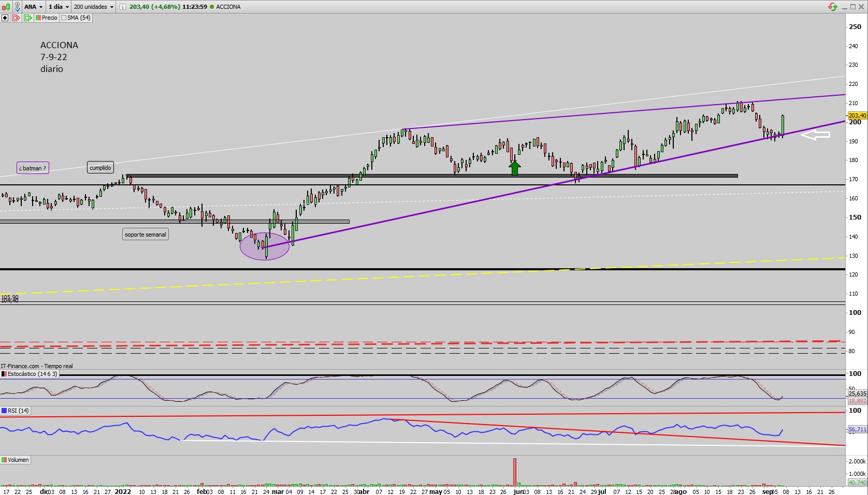868x495 pixels.
Task: Open the candlestick chart style icon
Action: click(5, 7)
